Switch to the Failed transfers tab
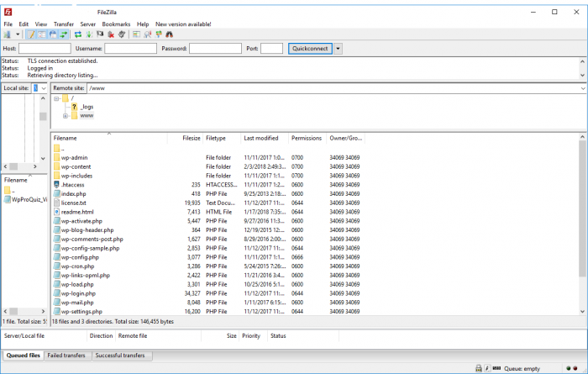588x374 pixels. [x=67, y=356]
